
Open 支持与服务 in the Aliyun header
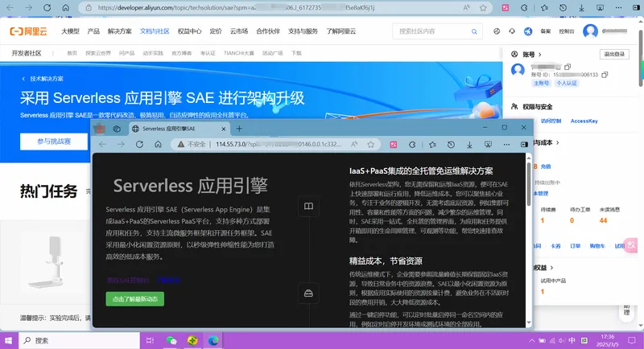pos(303,31)
